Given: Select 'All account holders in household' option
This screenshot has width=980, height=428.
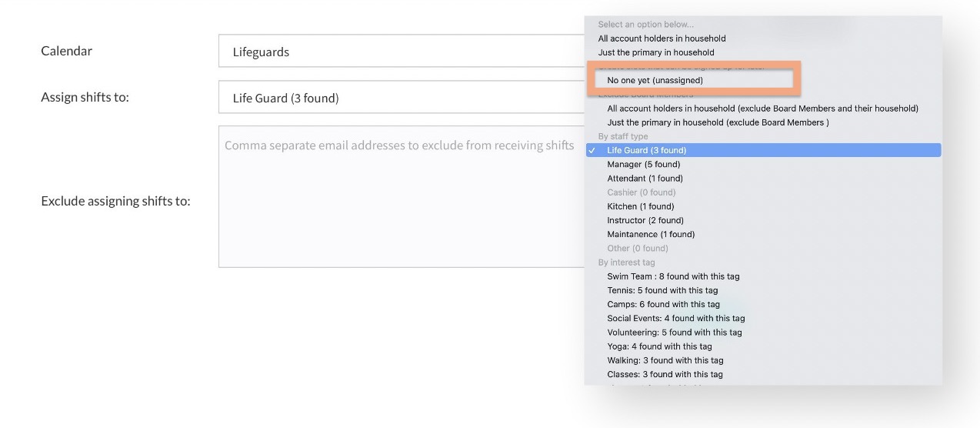Looking at the screenshot, I should coord(662,38).
